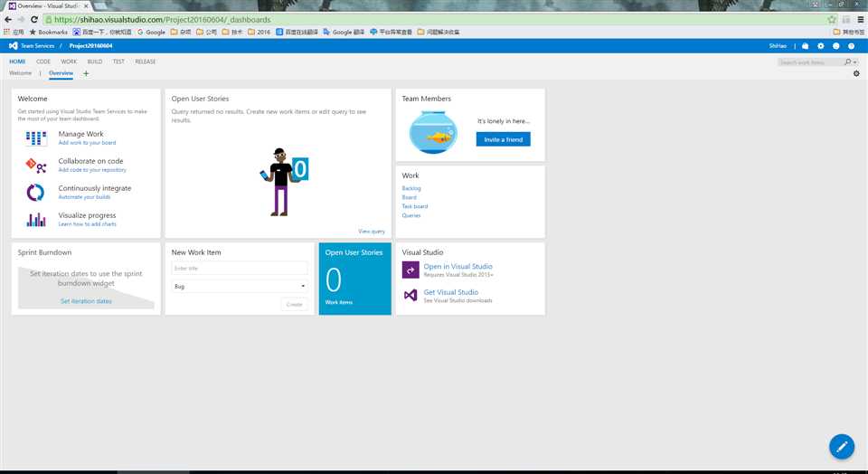Click the smiley feedback icon in header

point(835,46)
